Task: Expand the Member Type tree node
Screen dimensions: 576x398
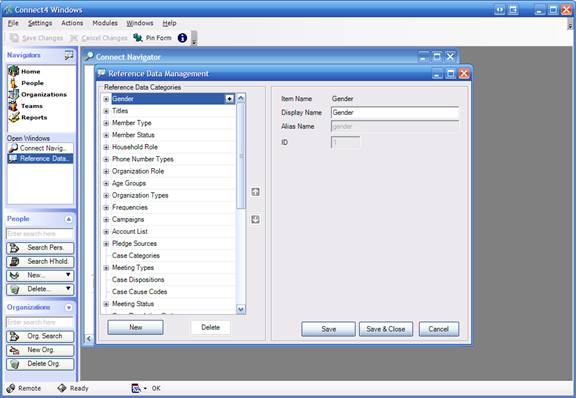Action: point(106,123)
